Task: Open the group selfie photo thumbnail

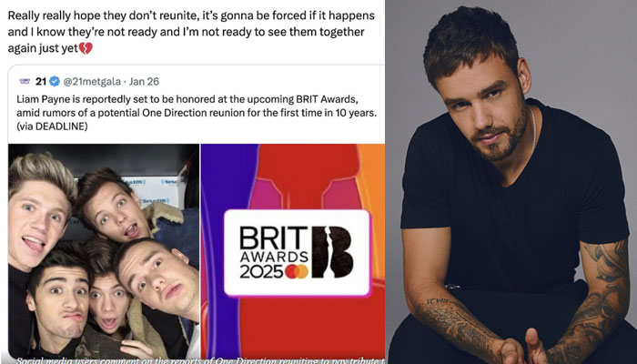Action: pos(104,251)
